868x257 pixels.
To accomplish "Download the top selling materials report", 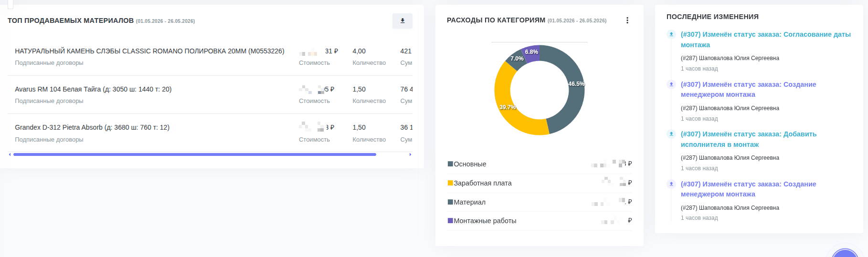I will (x=402, y=21).
